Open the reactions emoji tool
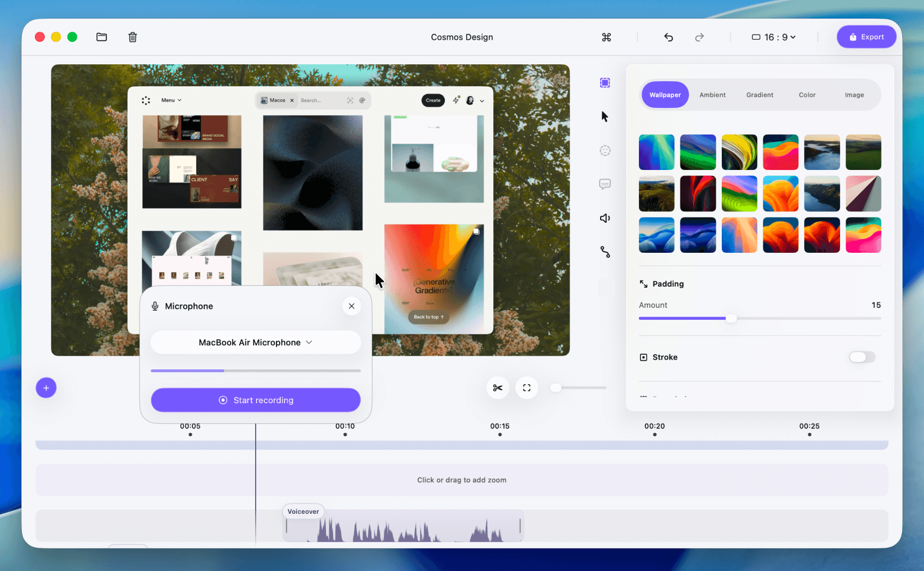Screen dimensions: 924x571 coord(605,150)
